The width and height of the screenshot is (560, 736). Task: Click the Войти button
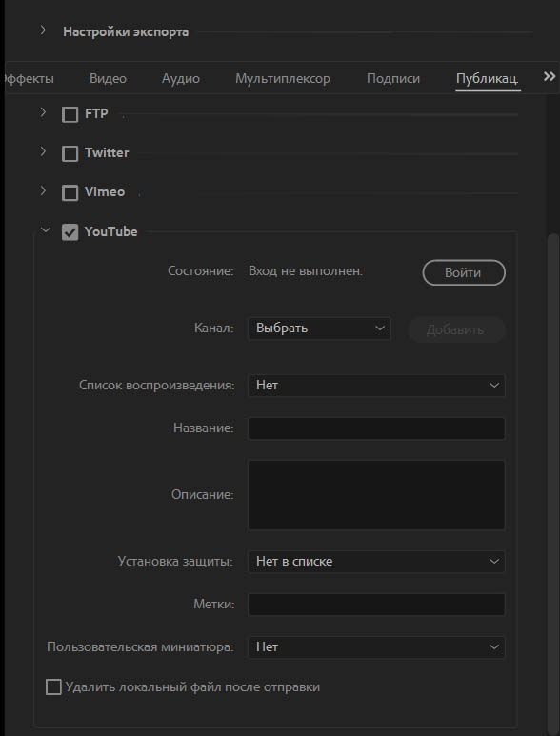[464, 272]
